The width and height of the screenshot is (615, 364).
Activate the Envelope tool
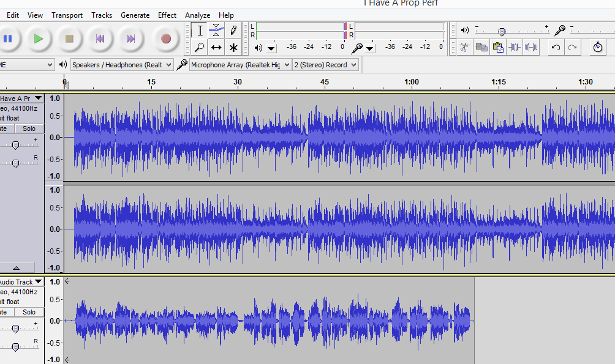pyautogui.click(x=216, y=29)
